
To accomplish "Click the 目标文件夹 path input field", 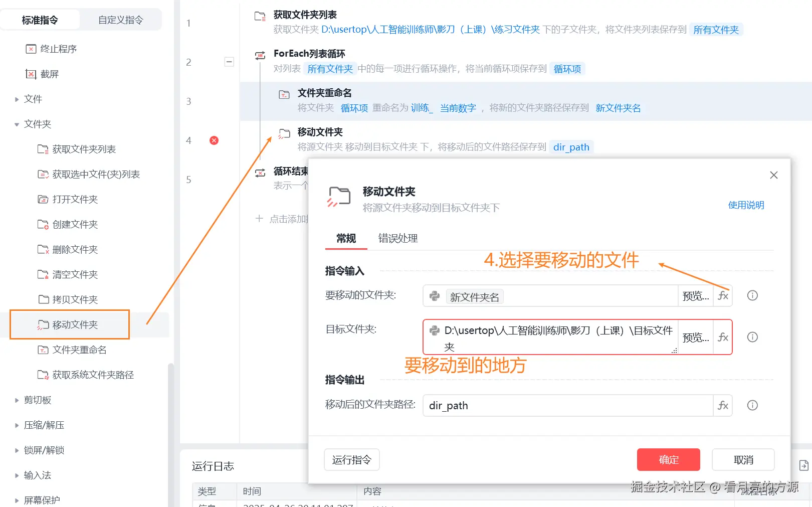I will tap(550, 337).
